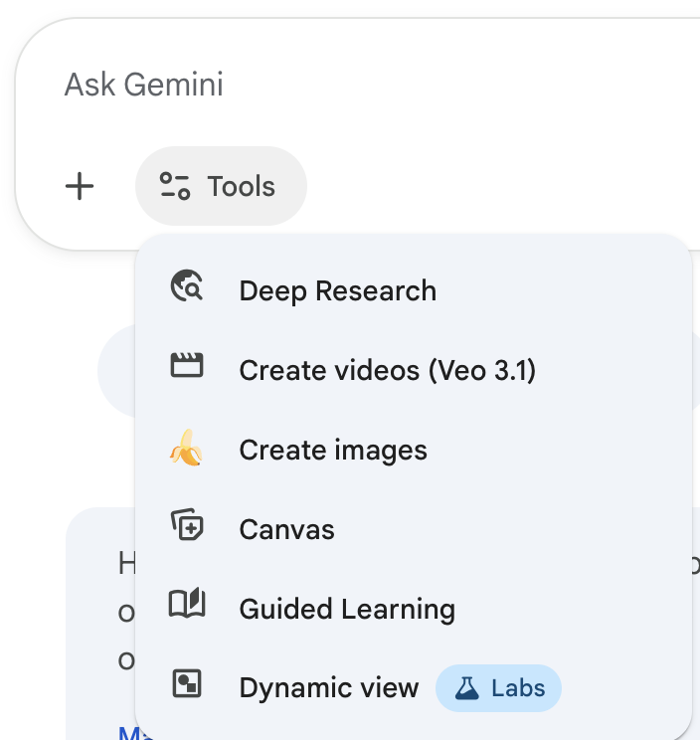Click the plus icon to add files
This screenshot has height=740, width=700.
(80, 186)
